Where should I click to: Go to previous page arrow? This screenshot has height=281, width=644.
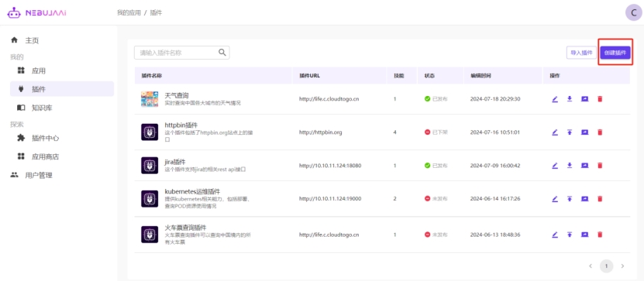591,266
